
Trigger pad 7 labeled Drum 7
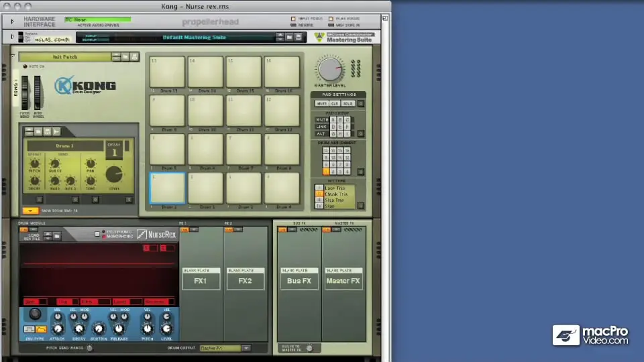tap(244, 149)
